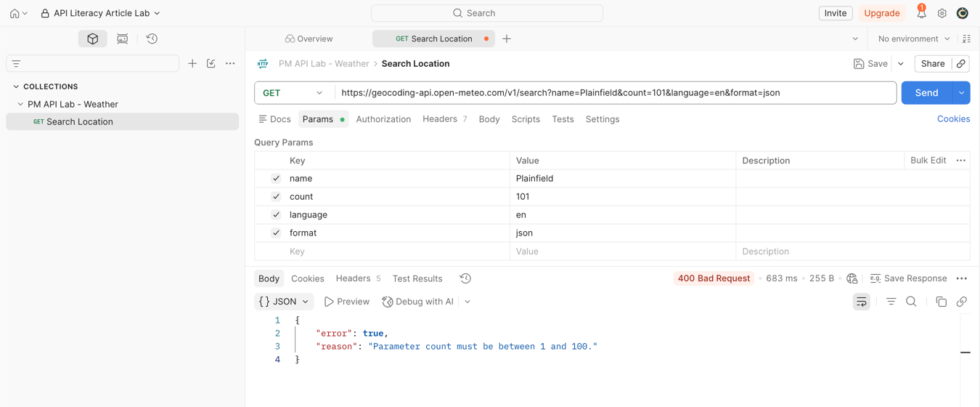Open the No environment selector
The image size is (980, 407).
pyautogui.click(x=913, y=39)
